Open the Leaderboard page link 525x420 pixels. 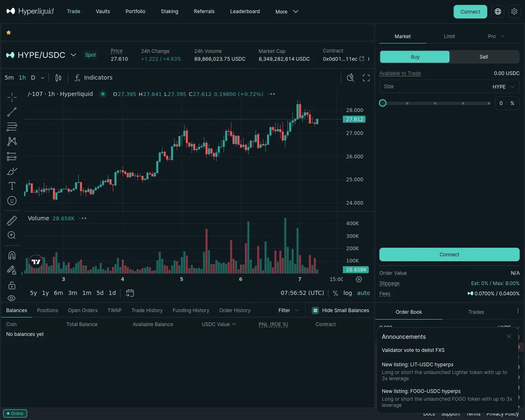pos(245,11)
